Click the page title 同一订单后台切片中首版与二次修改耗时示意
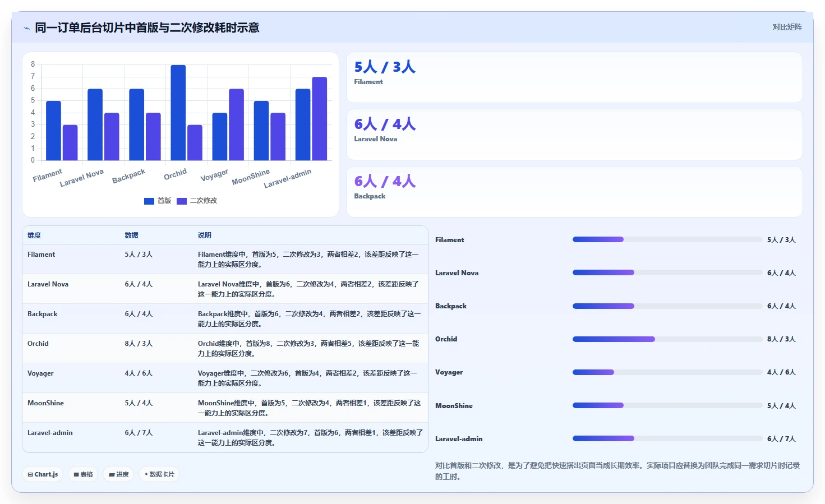Image resolution: width=825 pixels, height=504 pixels. (147, 27)
